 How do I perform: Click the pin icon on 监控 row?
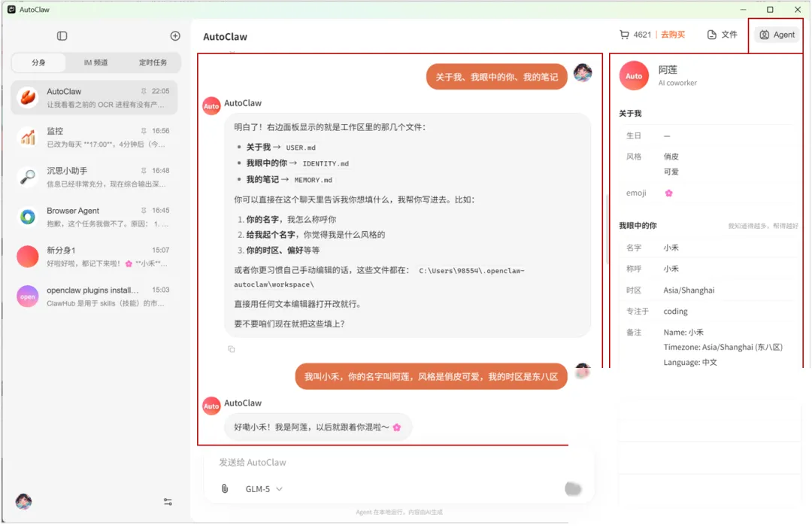coord(144,131)
